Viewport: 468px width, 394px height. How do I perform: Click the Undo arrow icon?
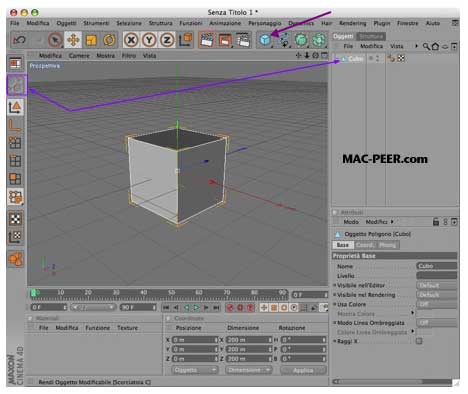pos(19,40)
